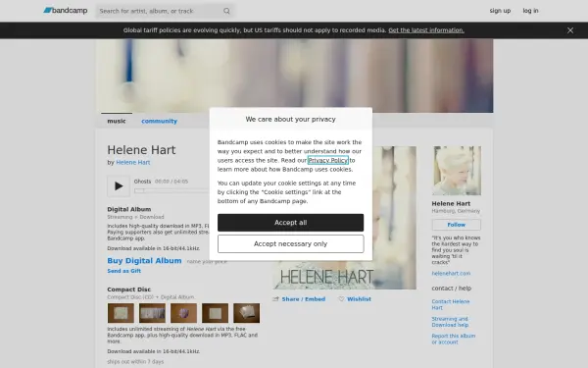Open the artist profile photo
This screenshot has width=588, height=368.
457,171
